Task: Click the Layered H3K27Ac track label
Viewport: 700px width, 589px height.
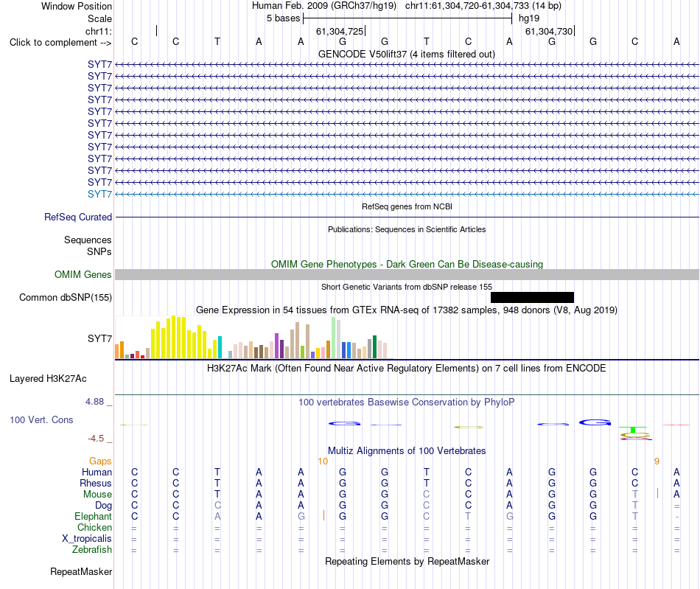Action: [48, 379]
